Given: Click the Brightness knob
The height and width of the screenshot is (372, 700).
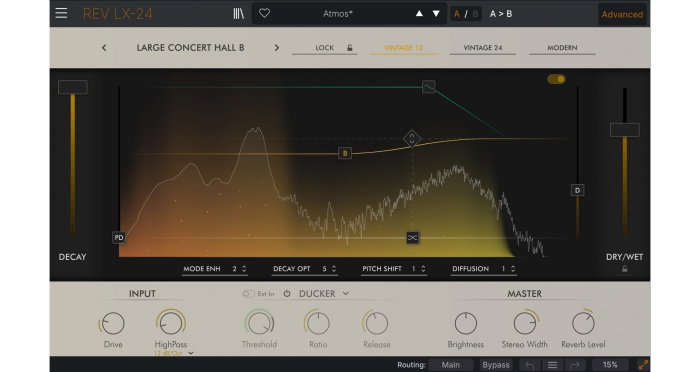Looking at the screenshot, I should 465,323.
